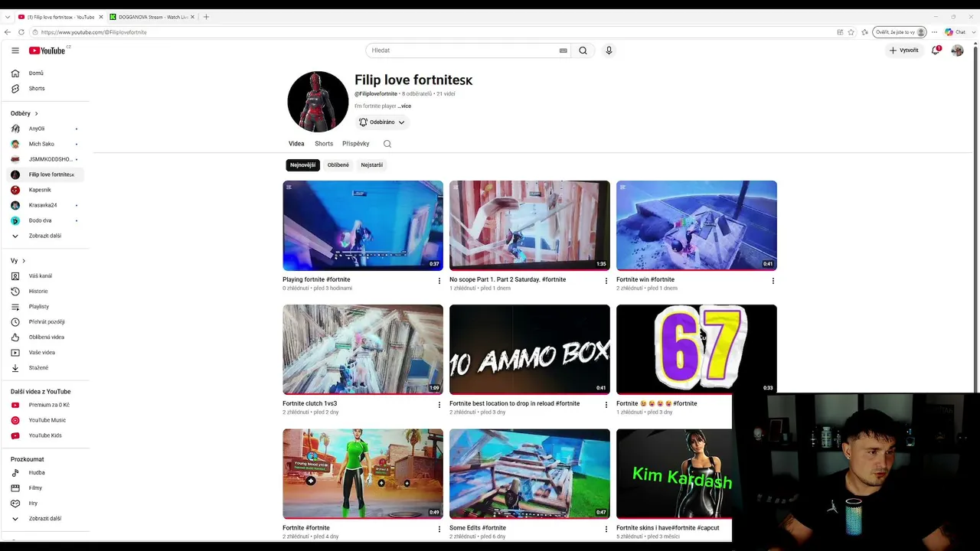Expand Zobrazit další under subscriptions

(x=46, y=236)
